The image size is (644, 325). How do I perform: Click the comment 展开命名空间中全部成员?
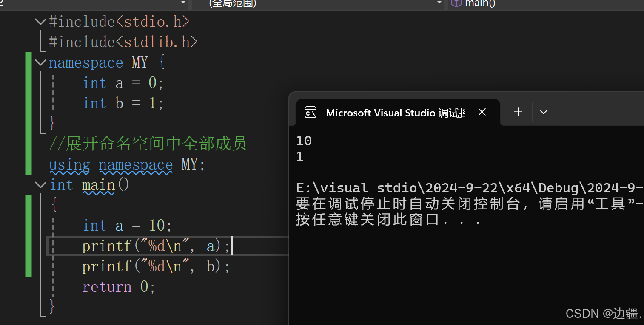[x=148, y=144]
